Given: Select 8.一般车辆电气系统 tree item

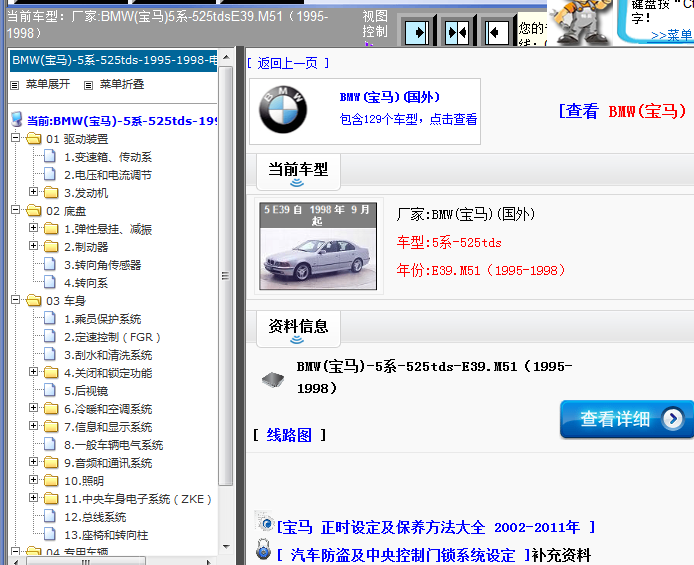Looking at the screenshot, I should coord(114,445).
